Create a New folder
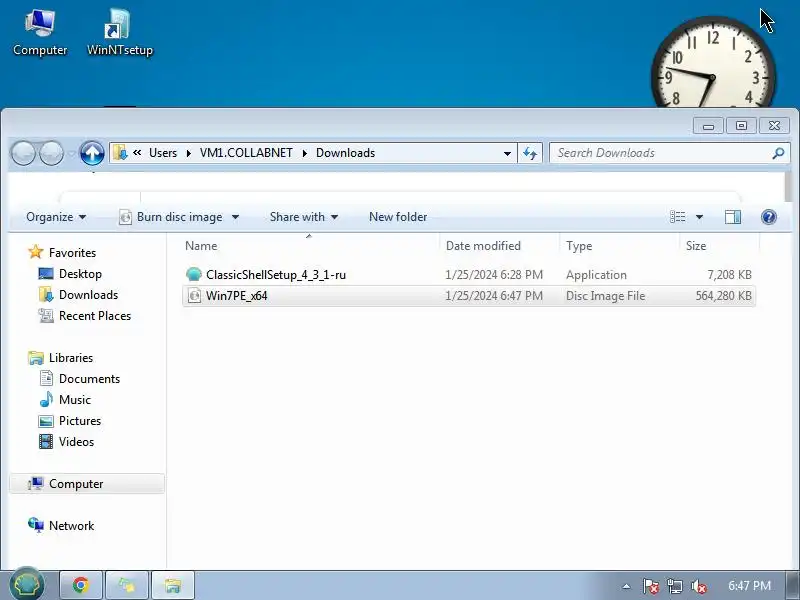The width and height of the screenshot is (800, 600). tap(398, 217)
